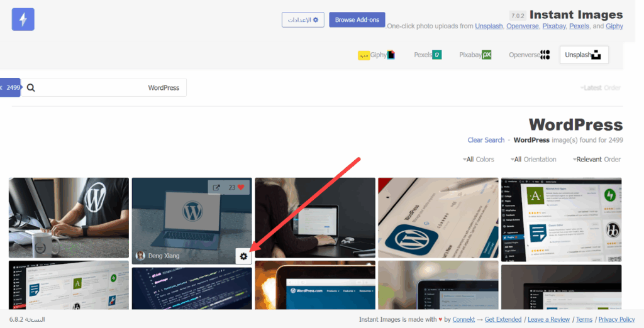The height and width of the screenshot is (328, 644).
Task: Switch to the Openverse provider tab
Action: point(529,55)
